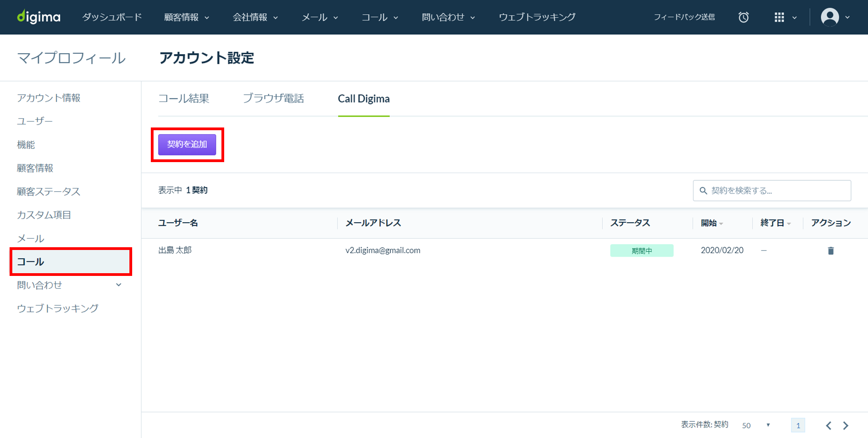This screenshot has width=868, height=438.
Task: Click メールアドレス column header
Action: 373,223
